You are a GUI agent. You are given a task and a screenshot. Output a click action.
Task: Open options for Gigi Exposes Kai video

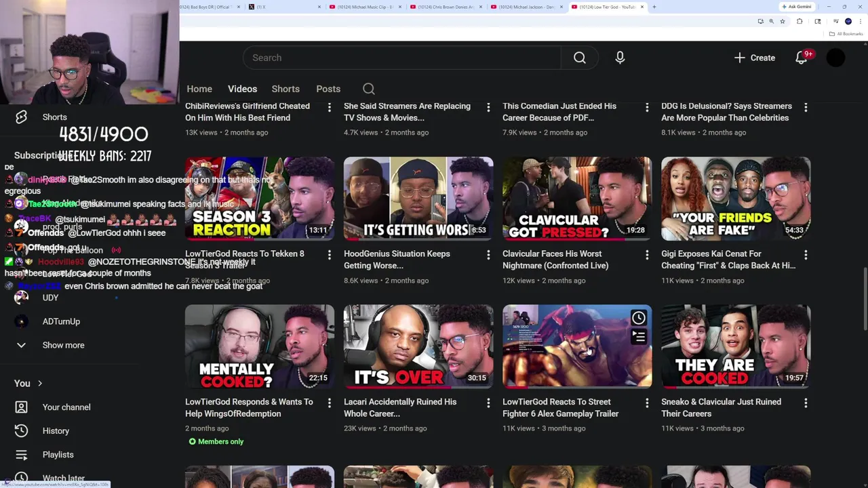click(x=806, y=255)
